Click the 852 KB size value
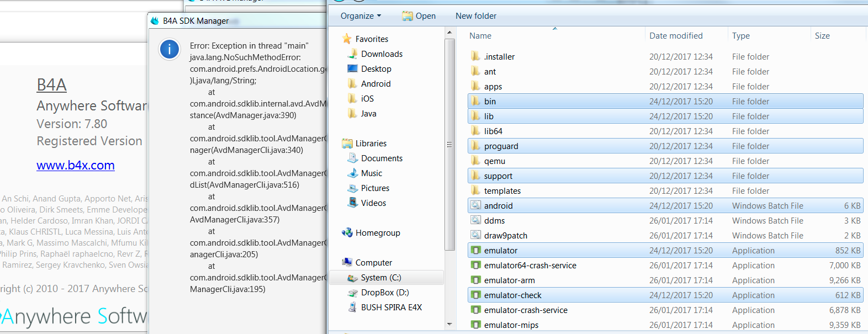 (x=848, y=250)
